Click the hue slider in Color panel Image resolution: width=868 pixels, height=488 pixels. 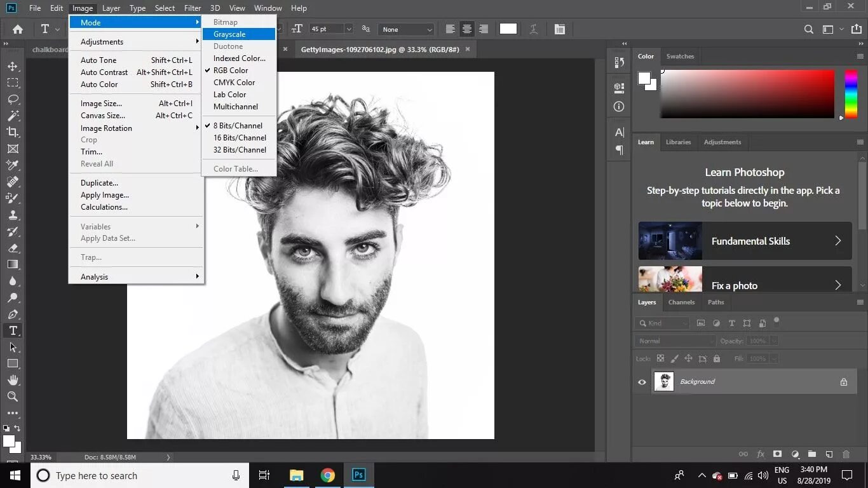click(850, 94)
